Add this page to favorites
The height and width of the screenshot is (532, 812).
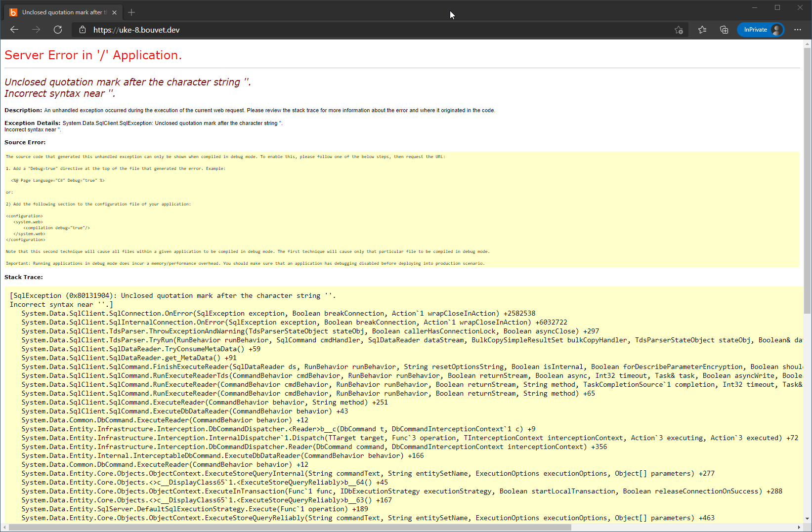(679, 30)
